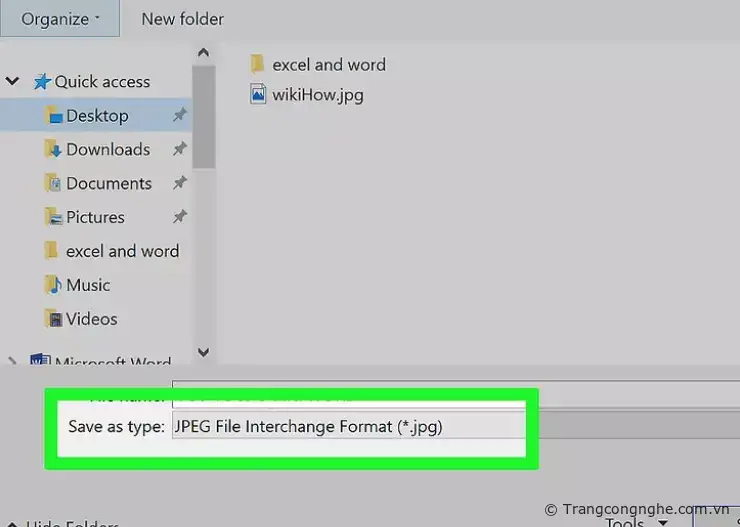Toggle the pin beside the Pictures entry
The image size is (740, 527).
180,218
